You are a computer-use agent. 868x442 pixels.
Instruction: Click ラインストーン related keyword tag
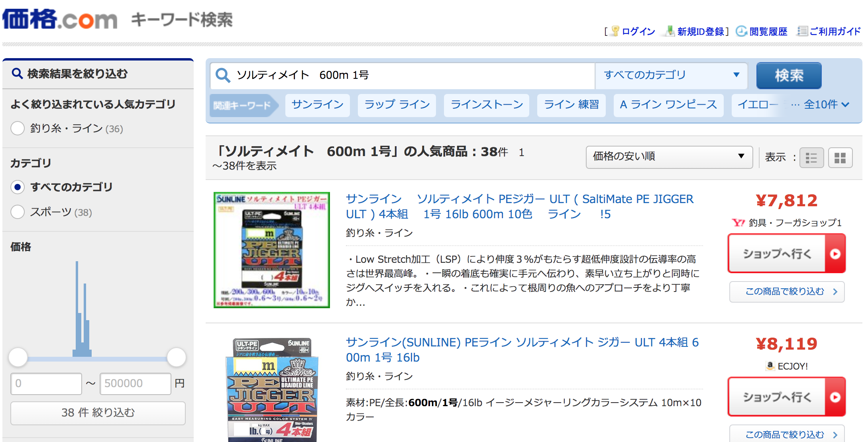coord(486,105)
